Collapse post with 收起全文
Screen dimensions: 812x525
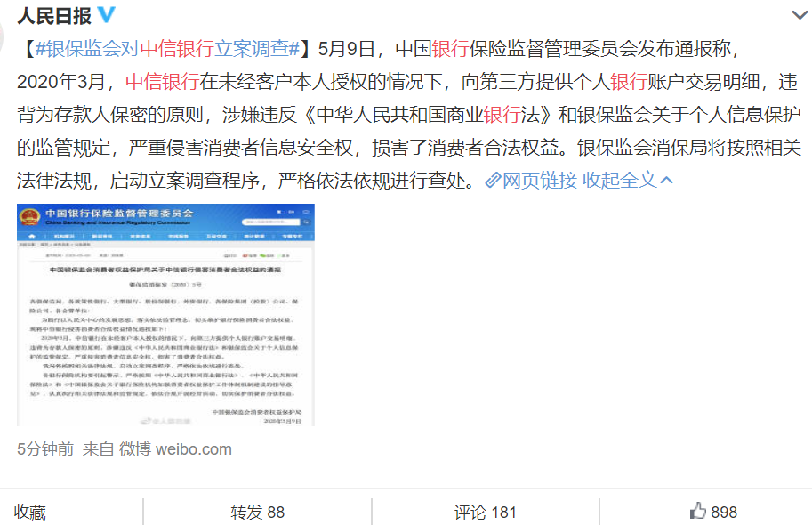coord(628,181)
